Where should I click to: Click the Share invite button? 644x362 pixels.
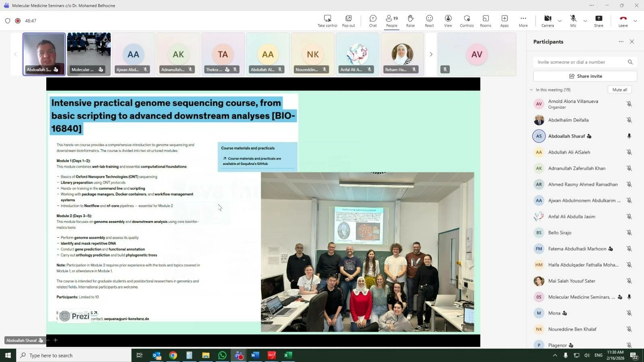coord(585,76)
